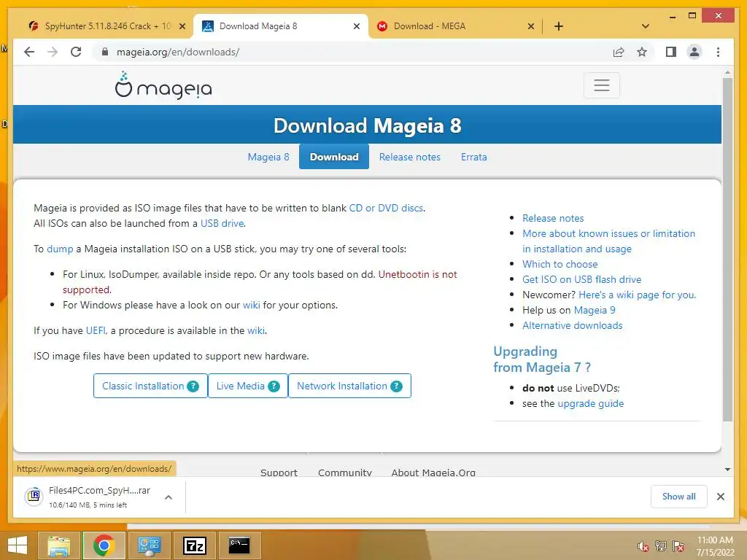Open the upgrade guide link
The image size is (747, 560).
pyautogui.click(x=590, y=404)
